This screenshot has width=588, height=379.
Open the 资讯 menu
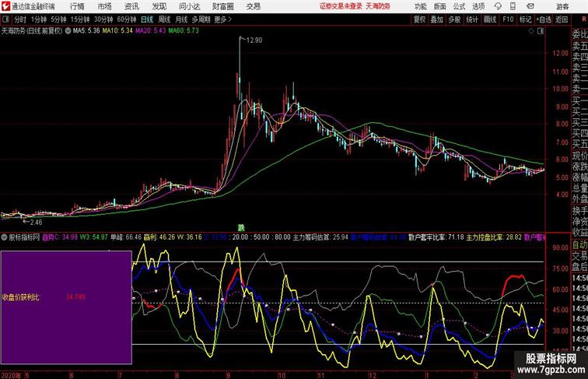[131, 6]
